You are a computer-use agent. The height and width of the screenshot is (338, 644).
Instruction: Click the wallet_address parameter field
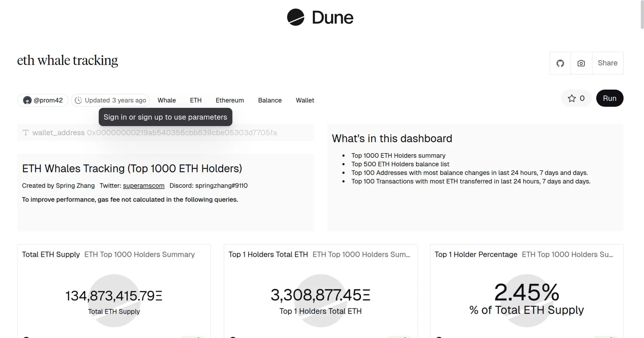click(182, 133)
